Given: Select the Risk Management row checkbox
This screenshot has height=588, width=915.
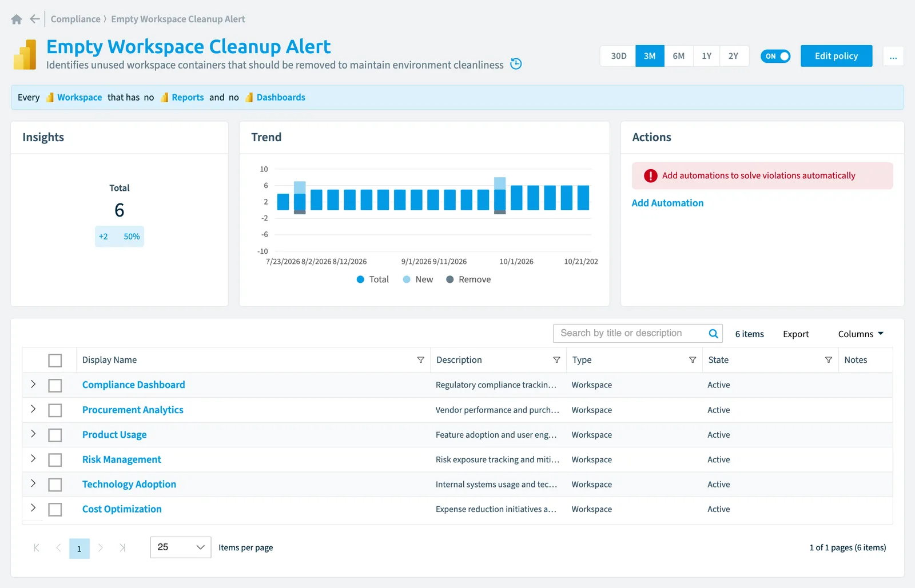Looking at the screenshot, I should pos(55,460).
